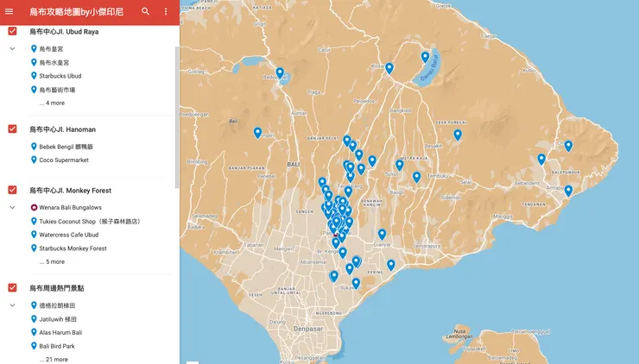The width and height of the screenshot is (639, 364).
Task: Open the hamburger menu icon
Action: click(9, 11)
